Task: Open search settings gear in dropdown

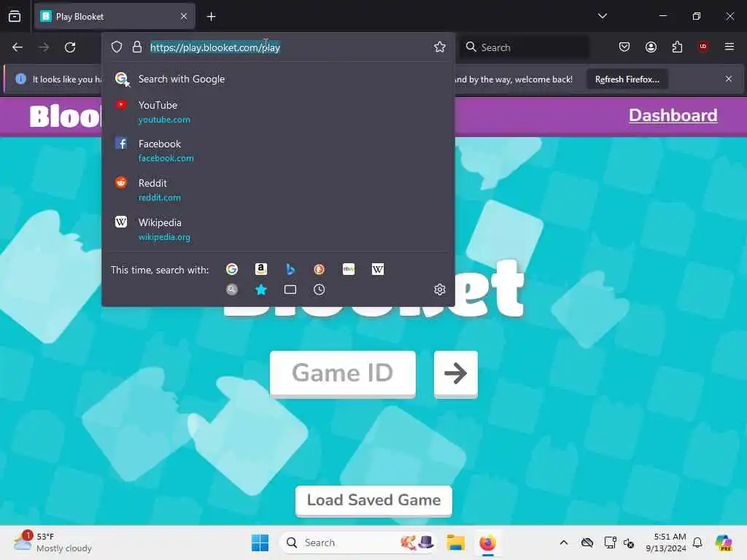Action: (440, 289)
